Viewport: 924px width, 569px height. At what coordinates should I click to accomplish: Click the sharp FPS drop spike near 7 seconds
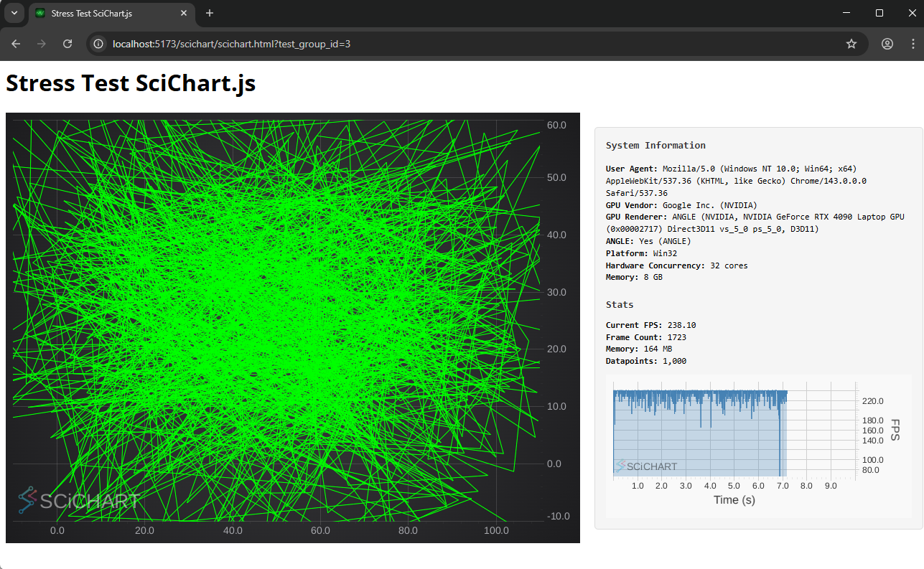click(x=780, y=445)
